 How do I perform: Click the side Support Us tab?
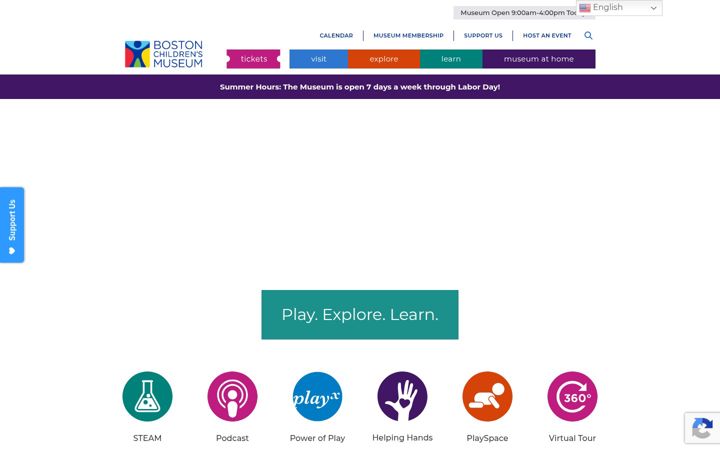pyautogui.click(x=12, y=225)
